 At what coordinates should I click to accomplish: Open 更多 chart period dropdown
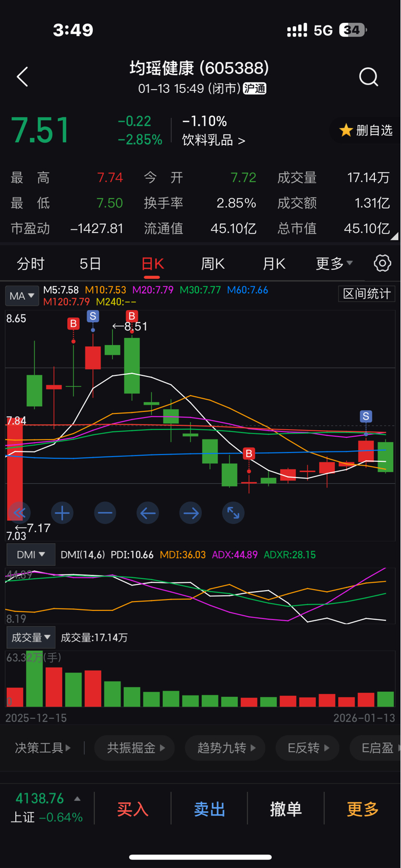[334, 263]
